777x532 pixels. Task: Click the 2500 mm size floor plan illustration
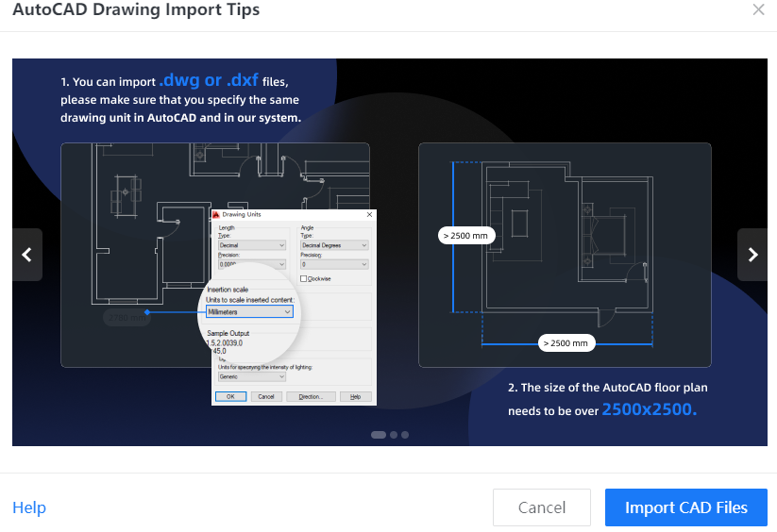pos(565,255)
